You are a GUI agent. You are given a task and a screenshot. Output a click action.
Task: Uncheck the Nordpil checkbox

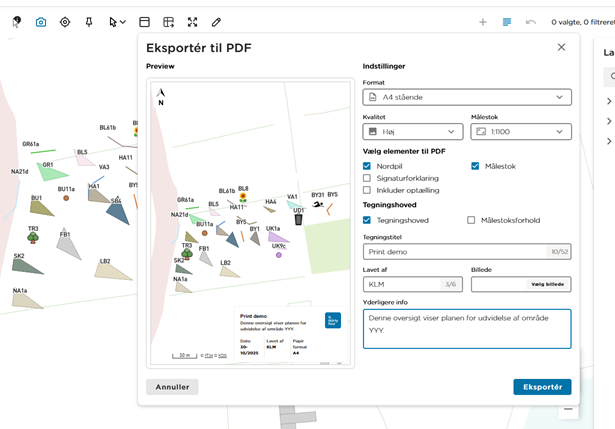(367, 166)
